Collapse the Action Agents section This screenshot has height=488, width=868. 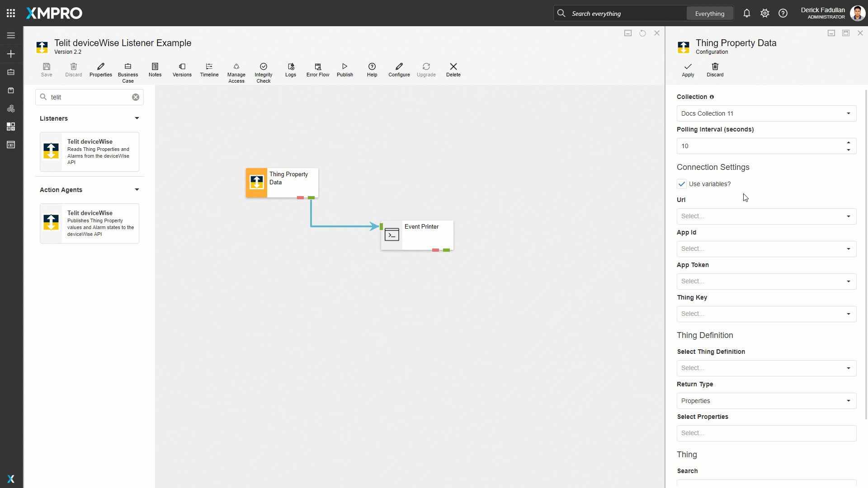point(137,190)
